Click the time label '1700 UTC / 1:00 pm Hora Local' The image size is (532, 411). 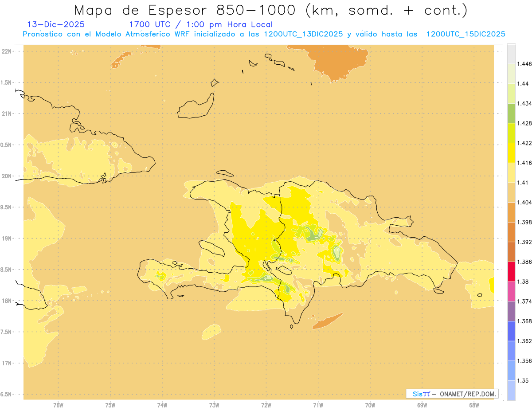(x=201, y=25)
